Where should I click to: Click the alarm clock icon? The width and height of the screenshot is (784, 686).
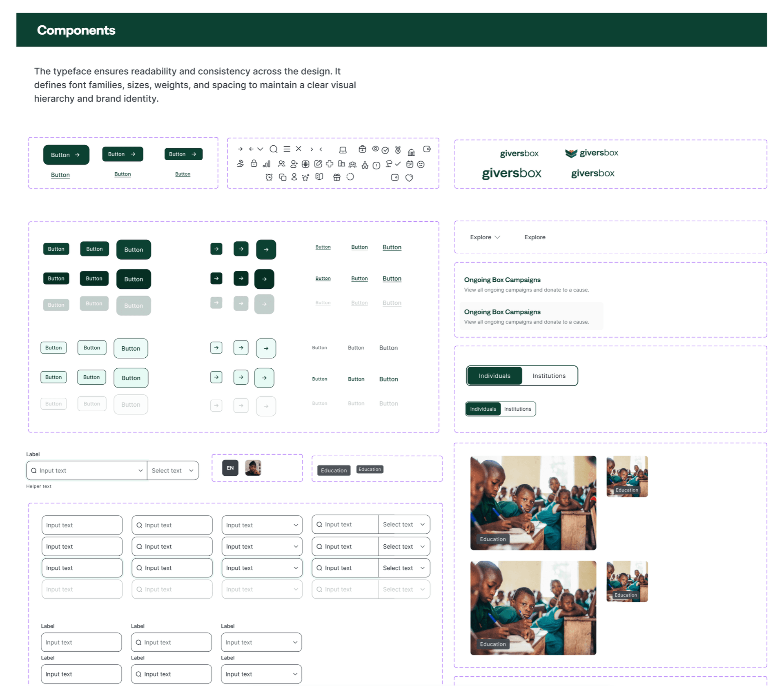pos(269,177)
